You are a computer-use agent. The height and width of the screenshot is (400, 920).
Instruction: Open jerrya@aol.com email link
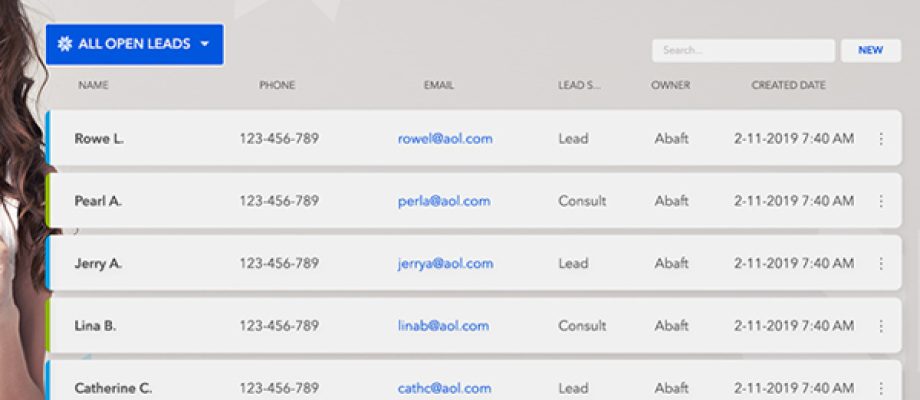[x=445, y=264]
